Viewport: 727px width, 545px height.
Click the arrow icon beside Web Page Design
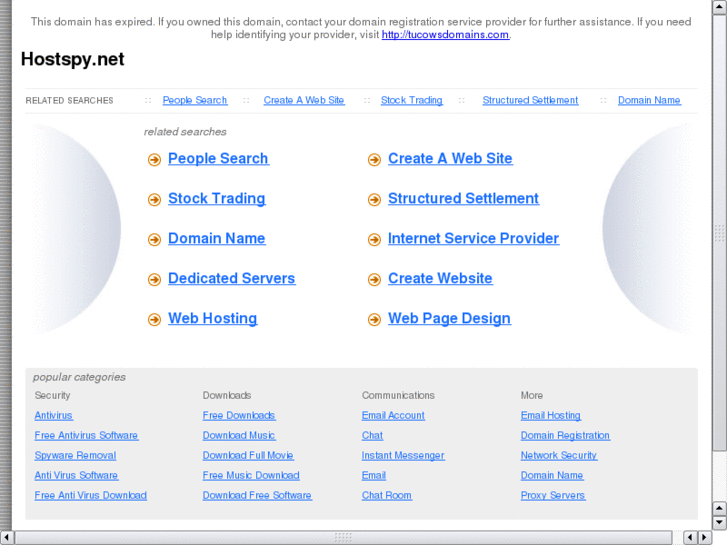tap(374, 319)
